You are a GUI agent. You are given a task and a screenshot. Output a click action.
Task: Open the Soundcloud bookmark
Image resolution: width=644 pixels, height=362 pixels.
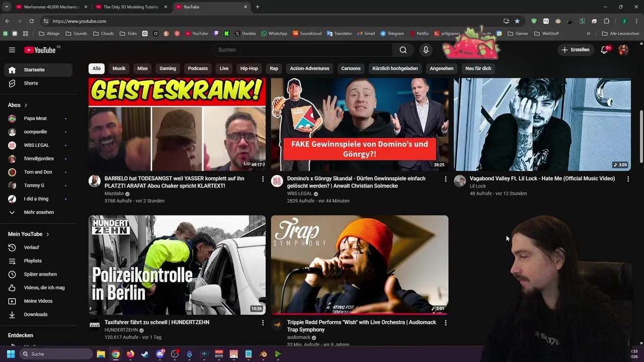(x=307, y=34)
